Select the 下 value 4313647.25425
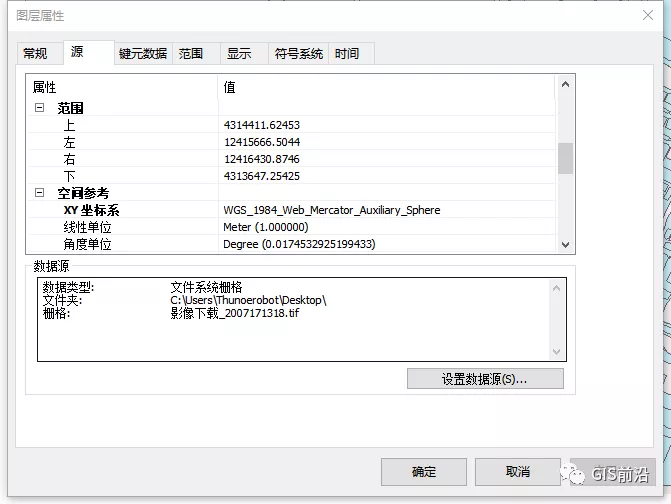The height and width of the screenshot is (504, 671). [x=261, y=176]
